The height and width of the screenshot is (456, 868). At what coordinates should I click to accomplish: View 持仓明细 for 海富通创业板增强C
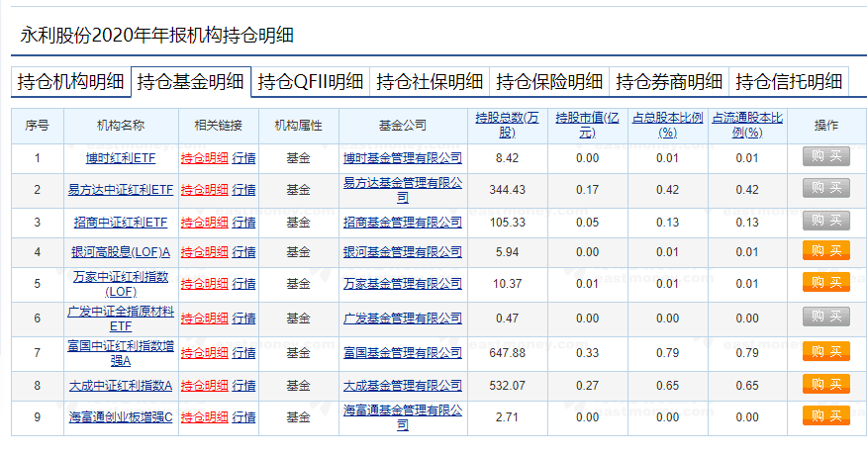[x=204, y=417]
